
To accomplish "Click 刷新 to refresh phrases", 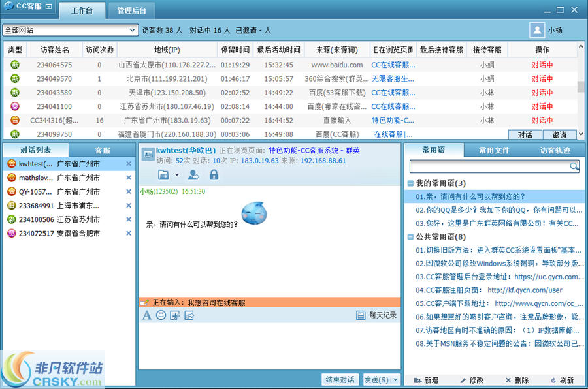I will 562,380.
